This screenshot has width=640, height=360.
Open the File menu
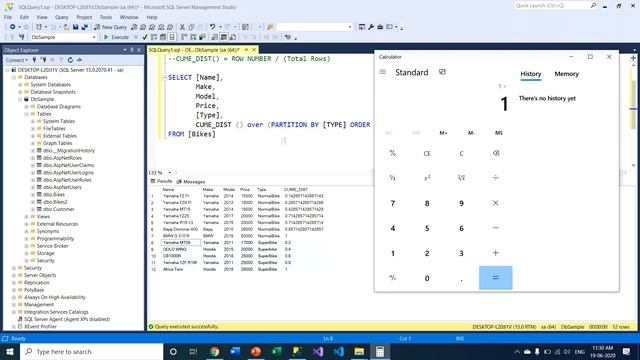pyautogui.click(x=8, y=17)
